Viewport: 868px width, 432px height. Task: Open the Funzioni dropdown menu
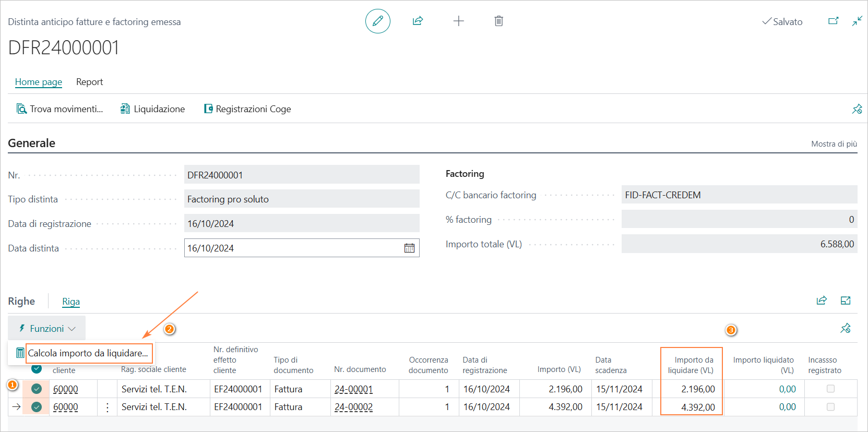(47, 328)
